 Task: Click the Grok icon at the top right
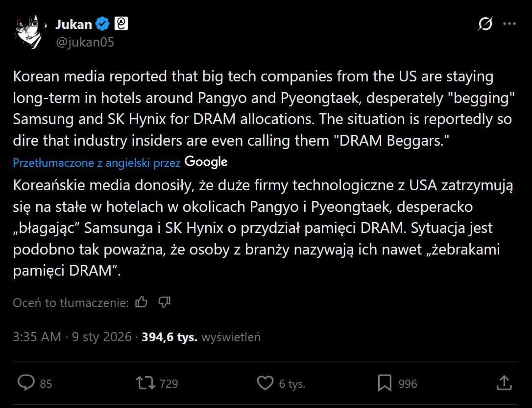(485, 24)
